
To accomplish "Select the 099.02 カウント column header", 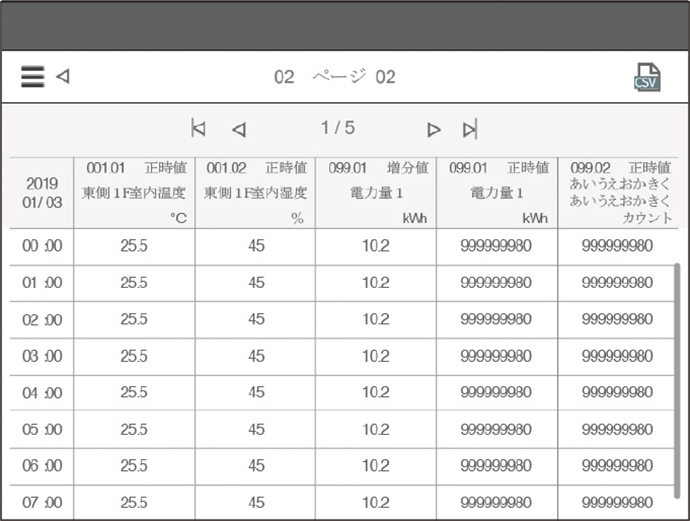I will pyautogui.click(x=619, y=193).
